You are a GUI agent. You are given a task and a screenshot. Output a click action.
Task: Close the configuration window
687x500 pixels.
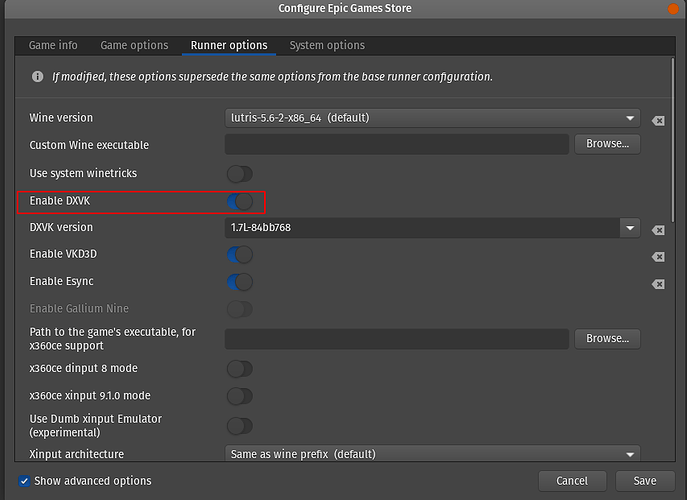(675, 9)
